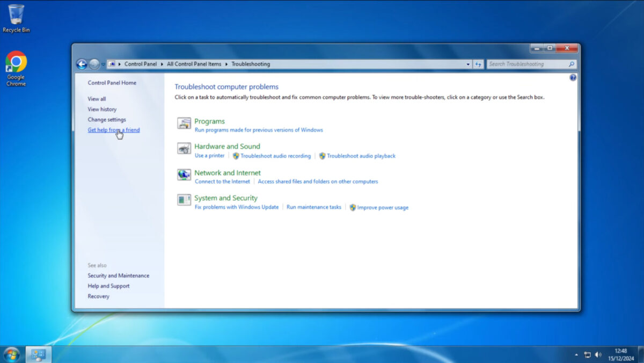
Task: Click the Start button
Action: coord(11,354)
